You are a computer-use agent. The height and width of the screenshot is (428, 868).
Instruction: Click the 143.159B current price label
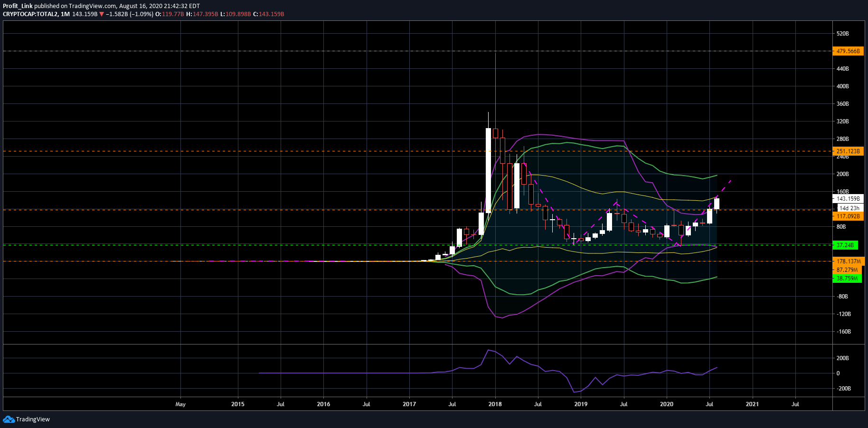coord(848,199)
